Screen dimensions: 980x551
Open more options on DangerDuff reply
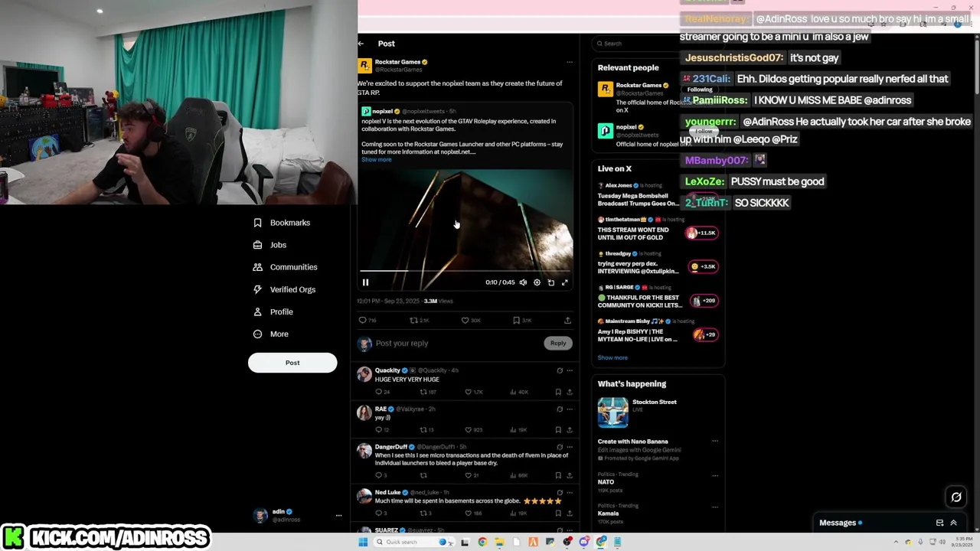(569, 447)
